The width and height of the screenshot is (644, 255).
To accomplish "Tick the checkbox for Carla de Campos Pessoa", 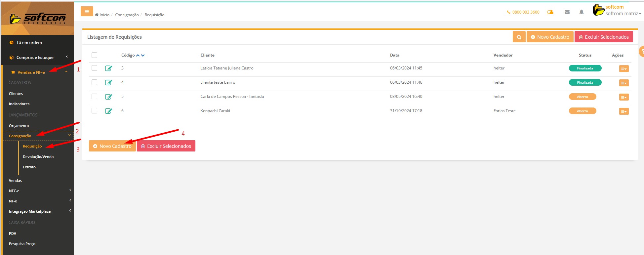I will pos(95,97).
